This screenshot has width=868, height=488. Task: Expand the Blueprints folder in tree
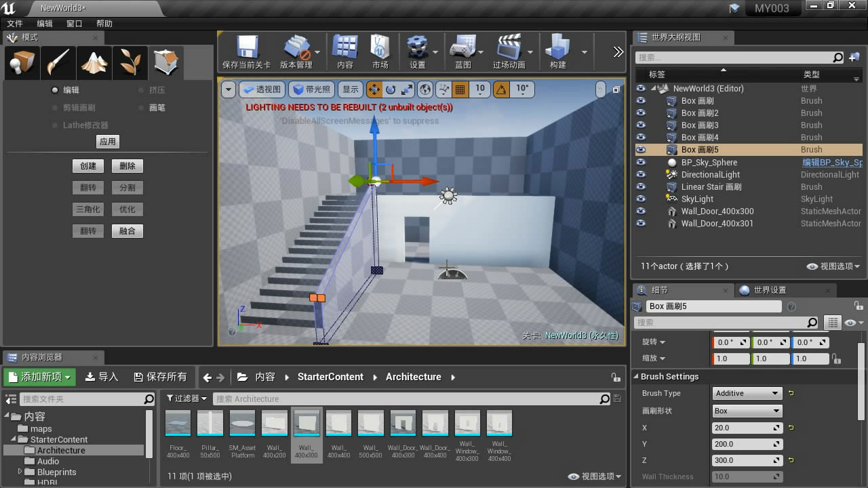pyautogui.click(x=20, y=472)
